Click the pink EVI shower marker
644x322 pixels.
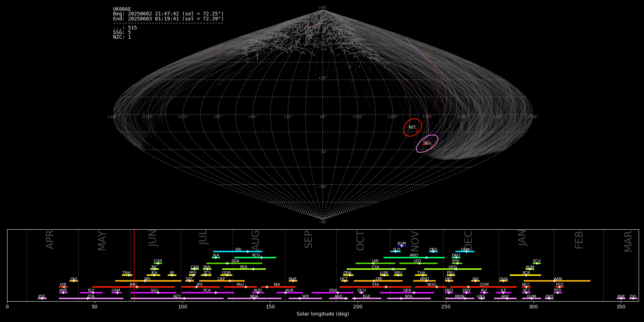pyautogui.click(x=633, y=298)
